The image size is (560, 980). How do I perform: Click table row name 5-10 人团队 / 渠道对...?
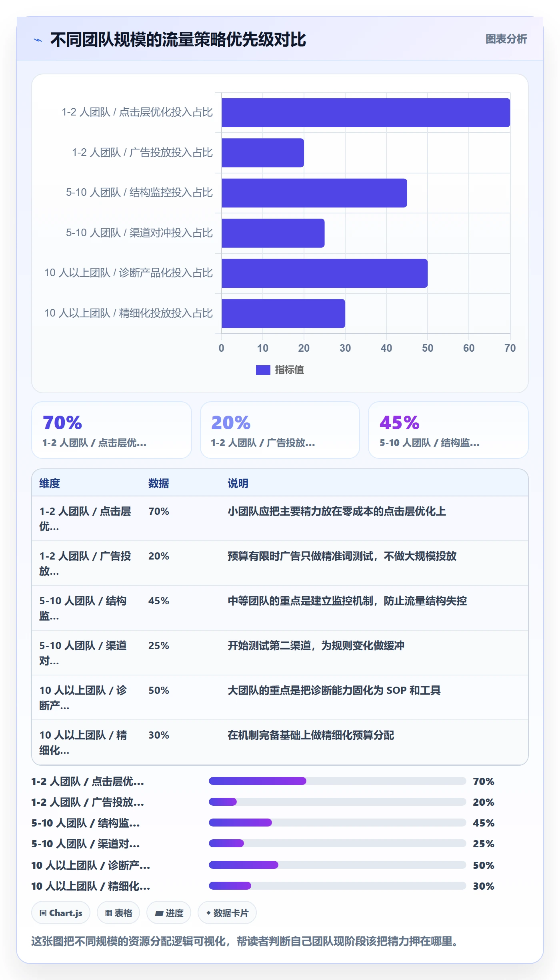click(x=83, y=653)
